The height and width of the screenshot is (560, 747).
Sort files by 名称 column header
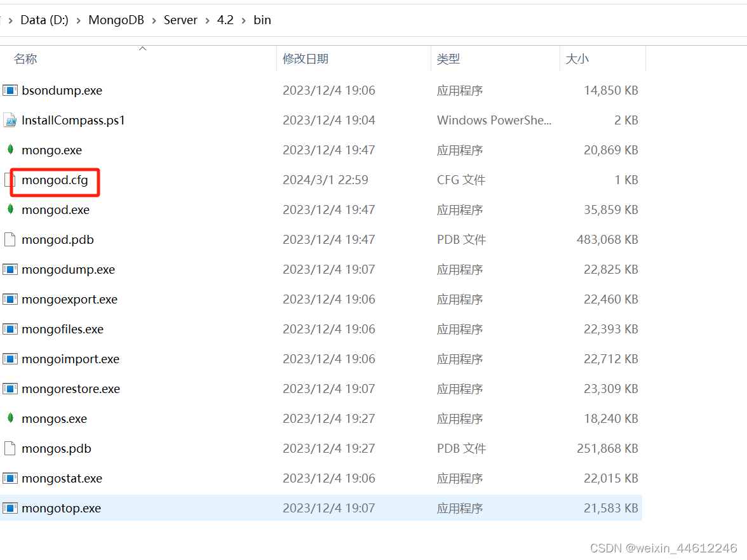click(x=25, y=59)
